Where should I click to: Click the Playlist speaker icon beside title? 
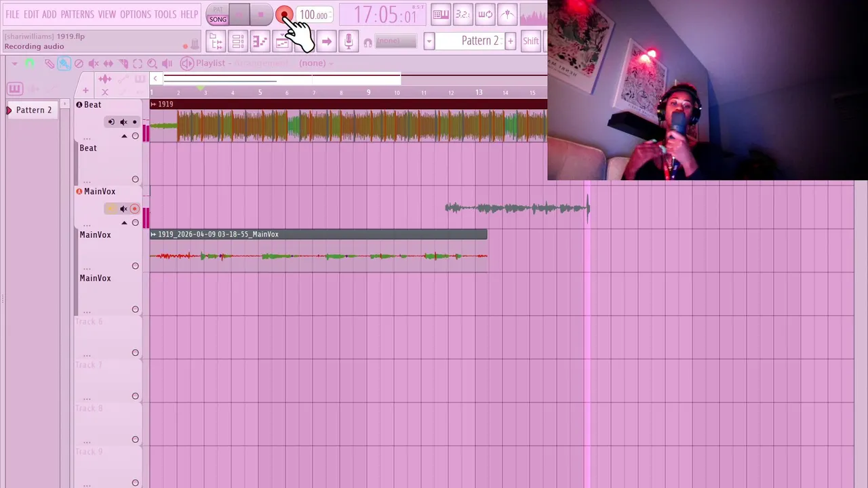click(186, 63)
